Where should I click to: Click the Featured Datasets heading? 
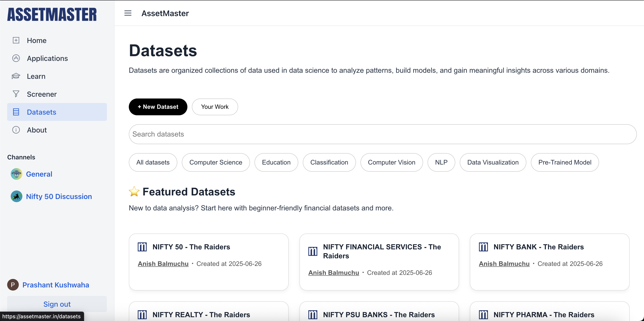coord(189,192)
